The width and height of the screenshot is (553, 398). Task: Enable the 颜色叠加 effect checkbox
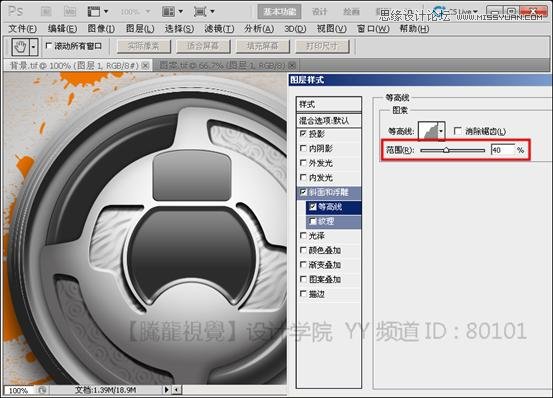click(x=303, y=250)
